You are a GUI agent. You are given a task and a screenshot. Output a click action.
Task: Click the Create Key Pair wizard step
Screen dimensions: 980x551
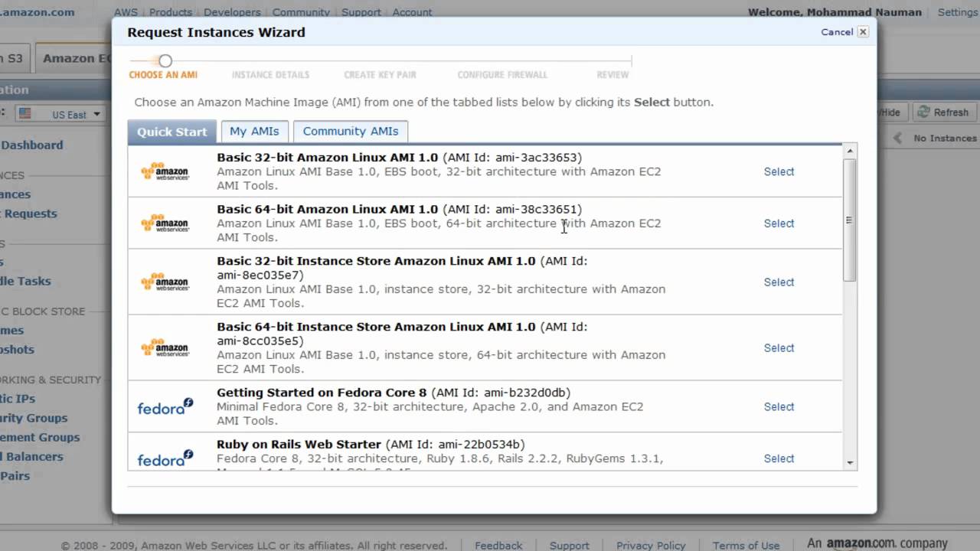[380, 75]
